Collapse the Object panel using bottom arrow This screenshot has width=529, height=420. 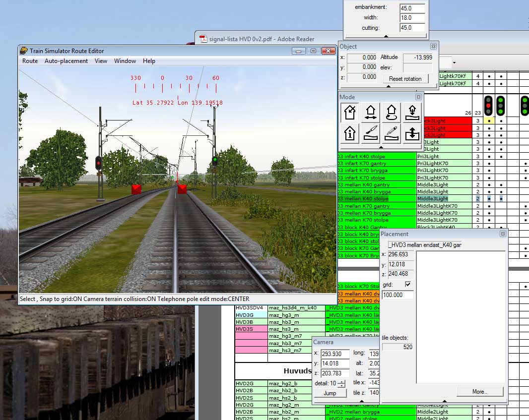tap(389, 86)
